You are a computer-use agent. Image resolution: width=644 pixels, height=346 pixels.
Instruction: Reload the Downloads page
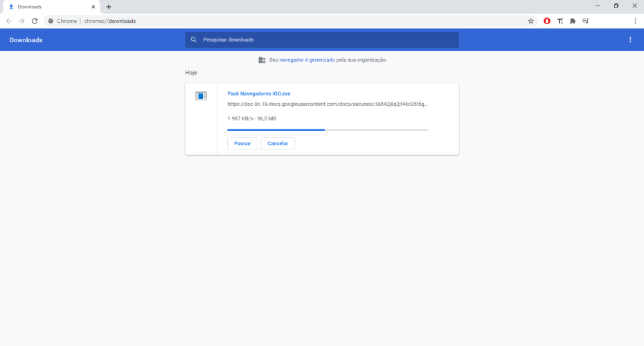click(x=35, y=21)
